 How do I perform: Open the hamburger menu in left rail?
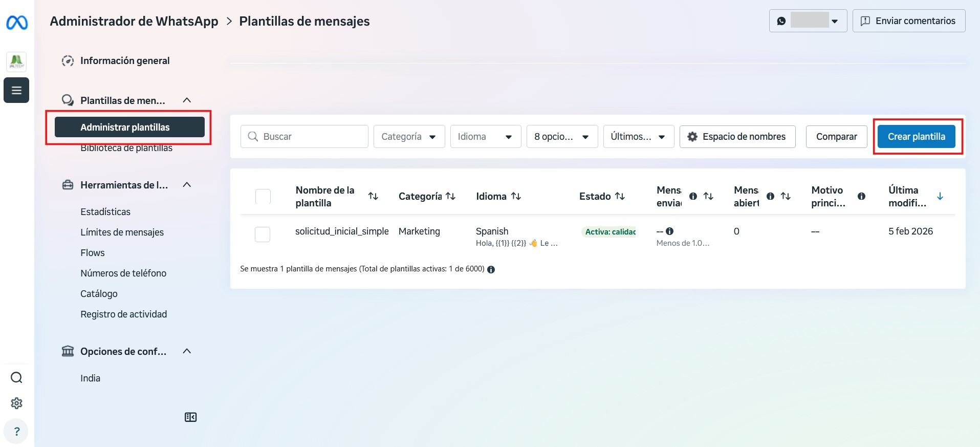click(16, 90)
